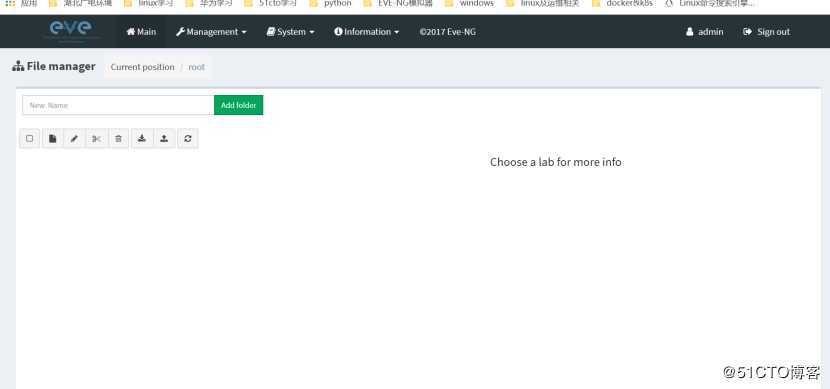Click the add new lab icon
The width and height of the screenshot is (830, 389).
52,139
